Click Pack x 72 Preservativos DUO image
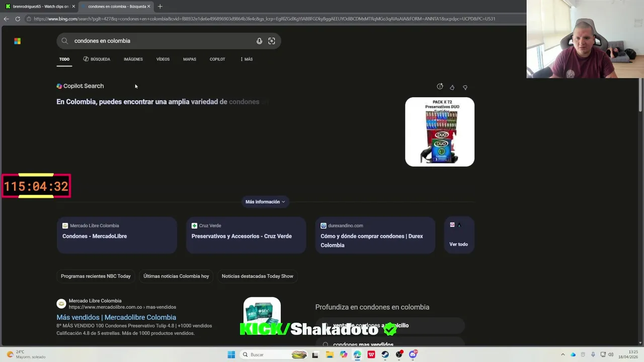 coord(440,132)
